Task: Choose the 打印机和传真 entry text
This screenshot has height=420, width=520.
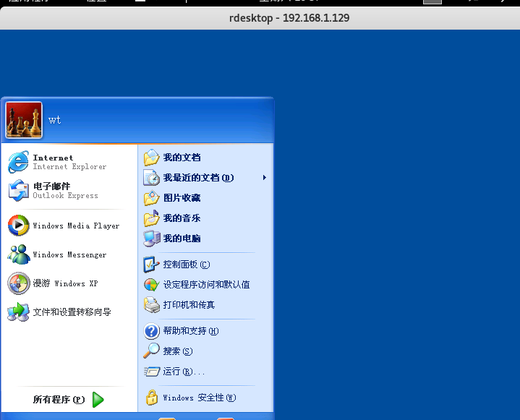Action: point(189,305)
